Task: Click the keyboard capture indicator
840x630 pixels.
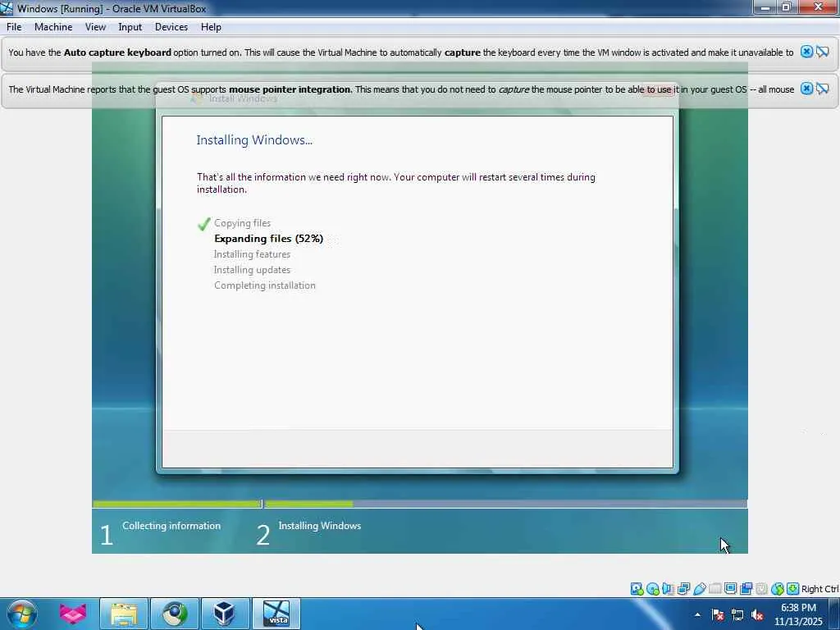Action: (793, 589)
